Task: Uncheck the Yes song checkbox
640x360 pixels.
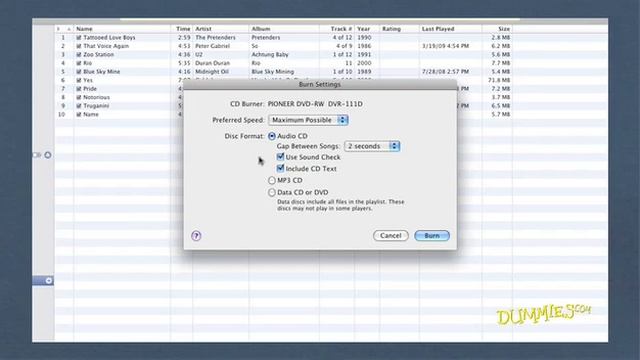Action: [79, 80]
